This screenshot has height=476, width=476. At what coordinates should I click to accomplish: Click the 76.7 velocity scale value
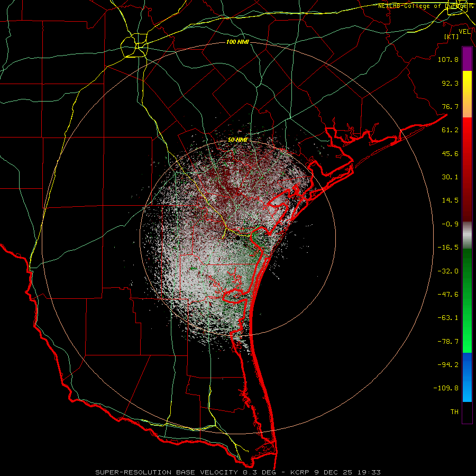click(x=450, y=106)
